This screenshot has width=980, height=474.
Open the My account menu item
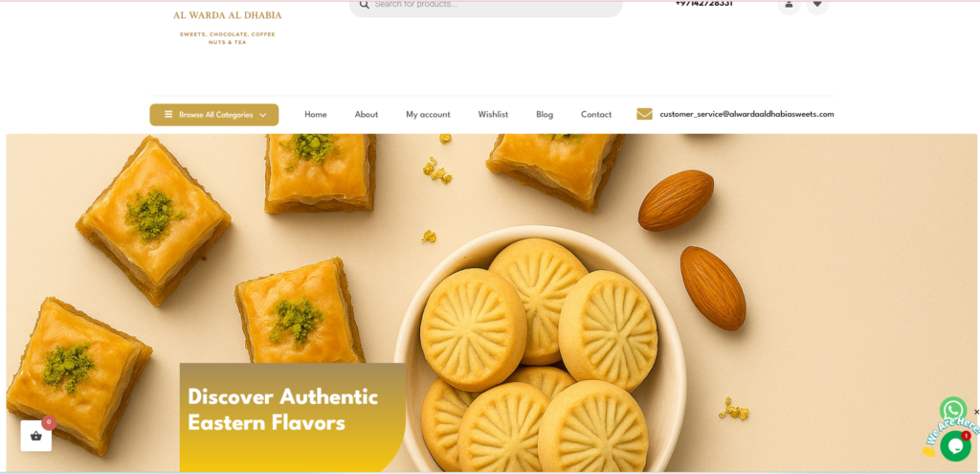428,115
